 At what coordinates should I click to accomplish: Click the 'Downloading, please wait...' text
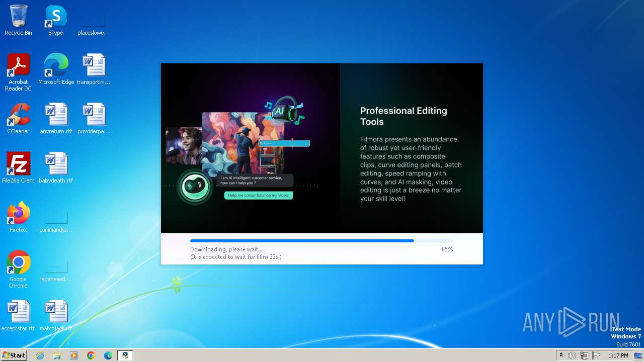[226, 249]
